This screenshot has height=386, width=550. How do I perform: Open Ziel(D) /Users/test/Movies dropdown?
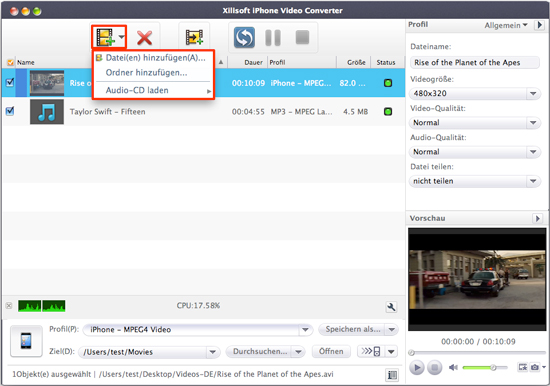149,352
